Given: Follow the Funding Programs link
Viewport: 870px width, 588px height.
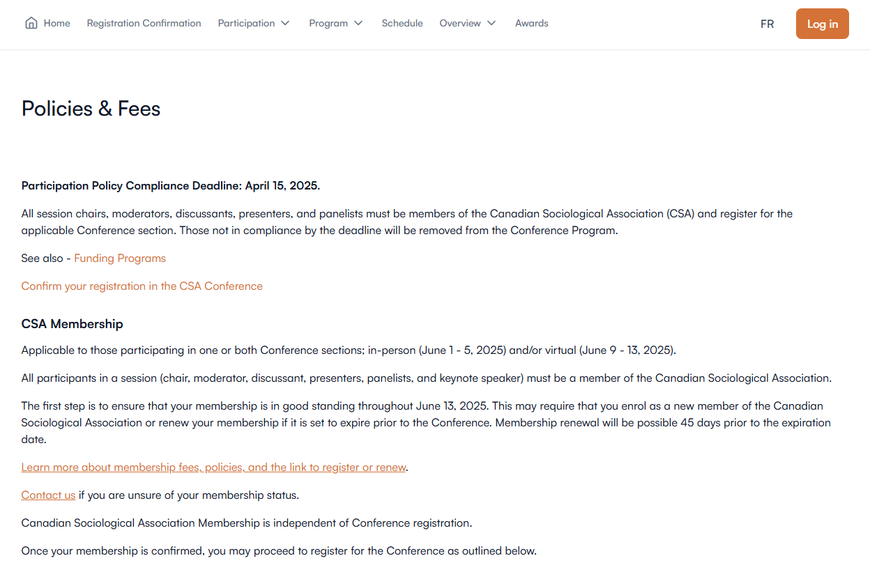Looking at the screenshot, I should (x=120, y=258).
